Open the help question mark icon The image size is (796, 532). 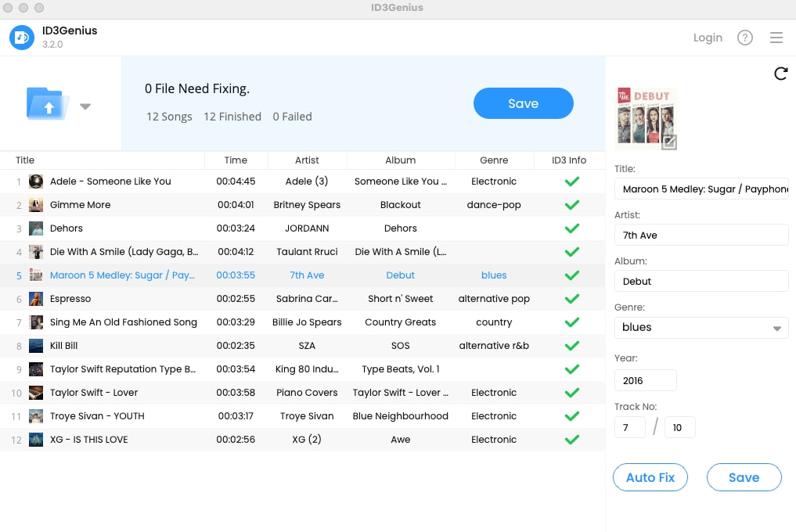coord(744,38)
